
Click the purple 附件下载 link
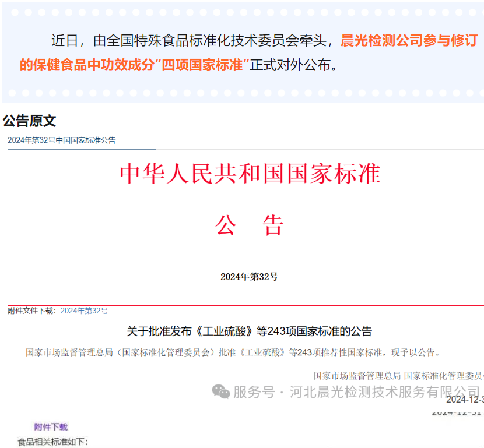click(x=51, y=427)
